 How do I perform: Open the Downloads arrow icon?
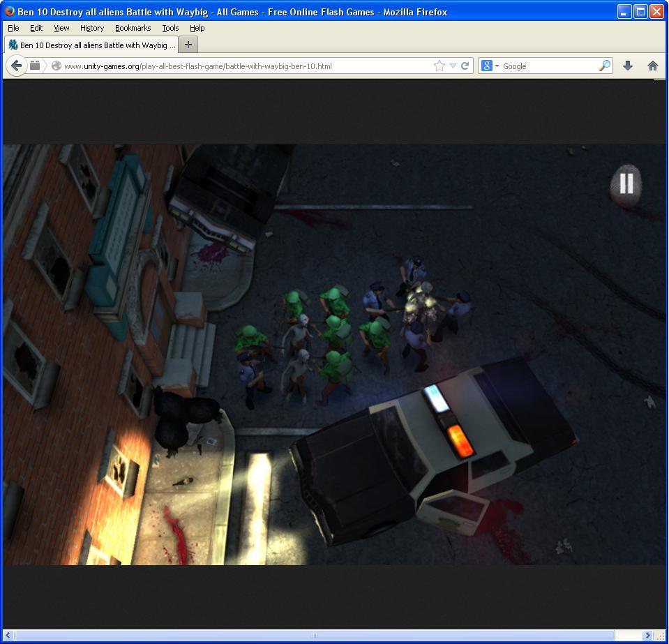click(627, 66)
